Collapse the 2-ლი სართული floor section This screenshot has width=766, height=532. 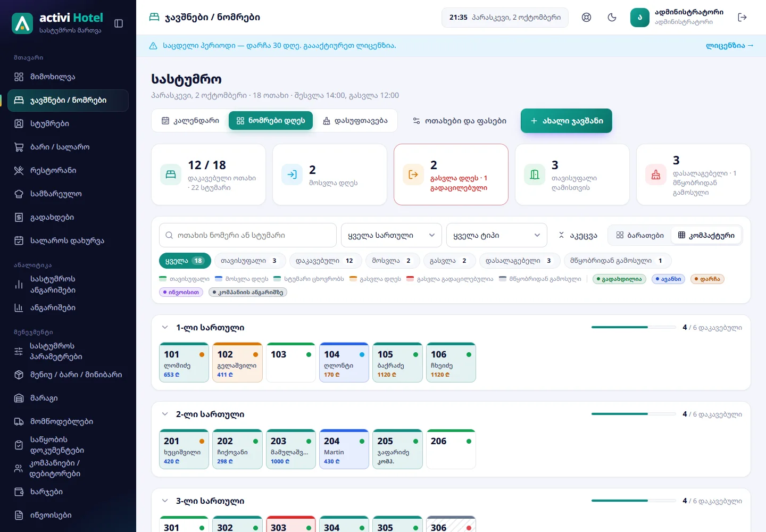point(165,414)
